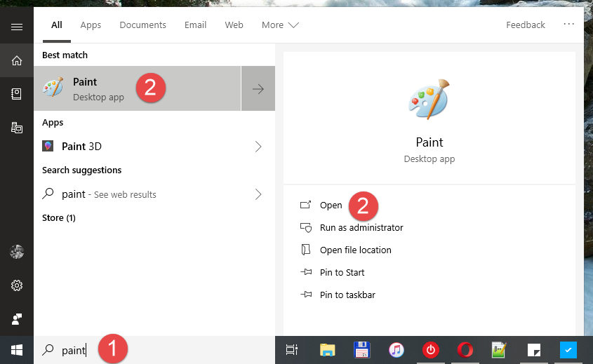Expand the Paint 3D result chevron
Screen dimensions: 593x364
coord(258,147)
